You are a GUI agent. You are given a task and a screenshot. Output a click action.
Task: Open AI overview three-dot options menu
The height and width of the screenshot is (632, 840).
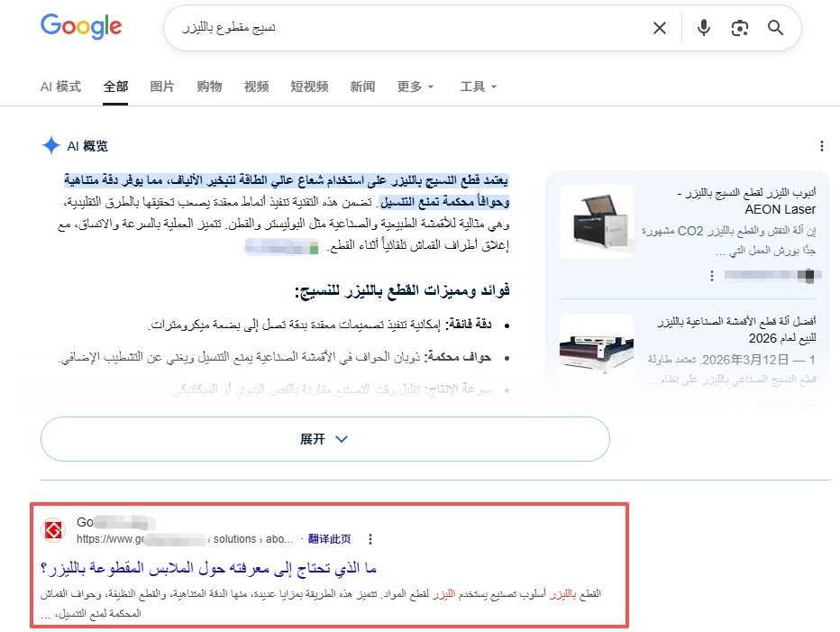tap(821, 146)
